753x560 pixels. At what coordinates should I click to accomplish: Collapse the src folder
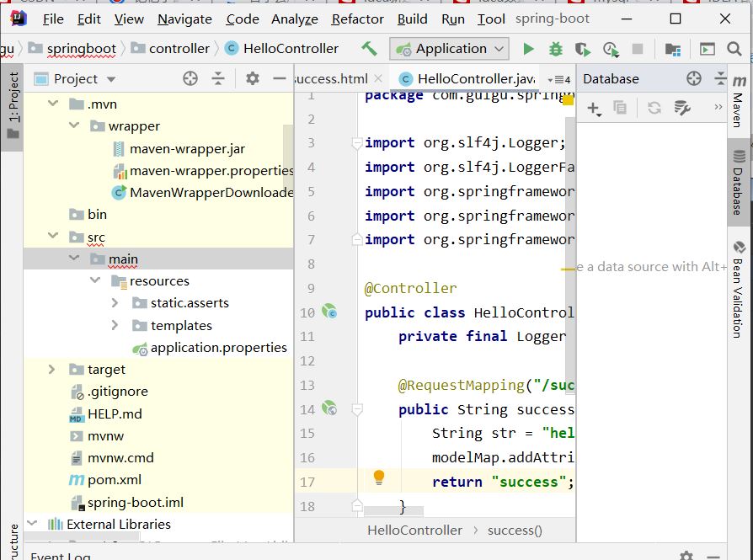click(x=53, y=236)
